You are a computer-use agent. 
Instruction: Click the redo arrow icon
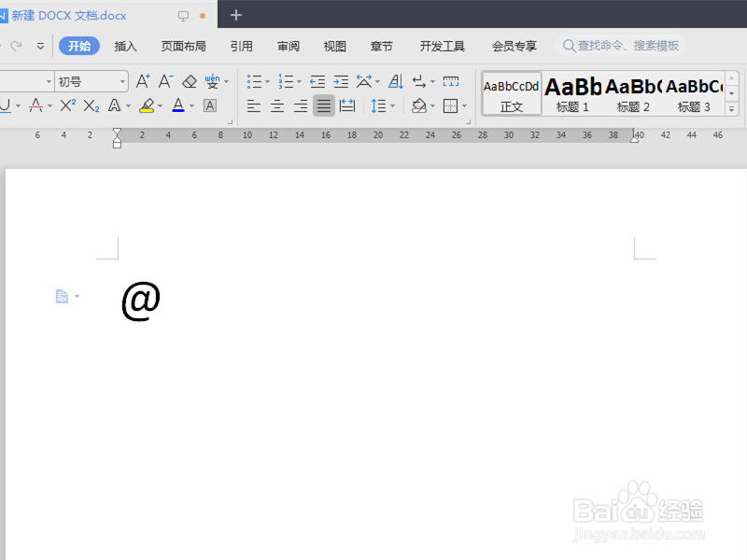[x=17, y=46]
